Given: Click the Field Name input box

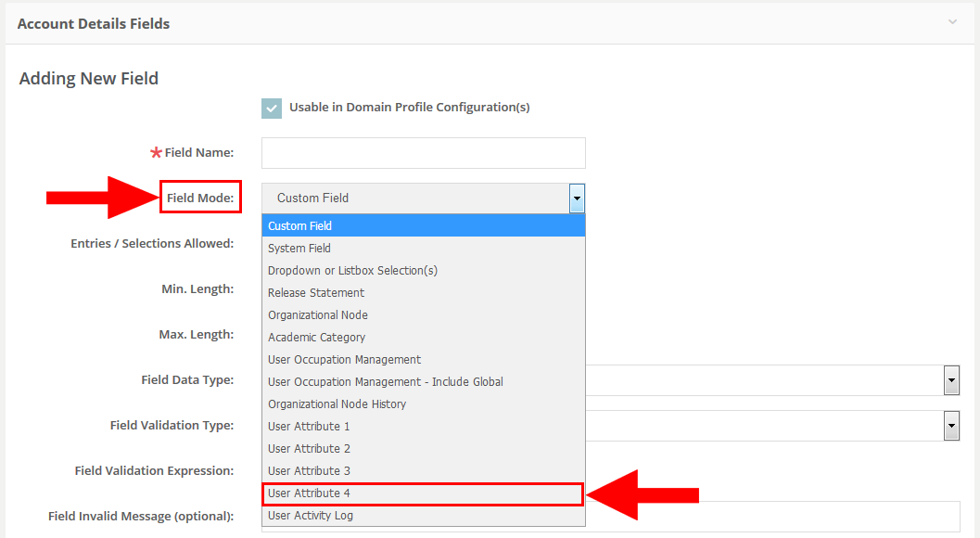Looking at the screenshot, I should pyautogui.click(x=423, y=153).
